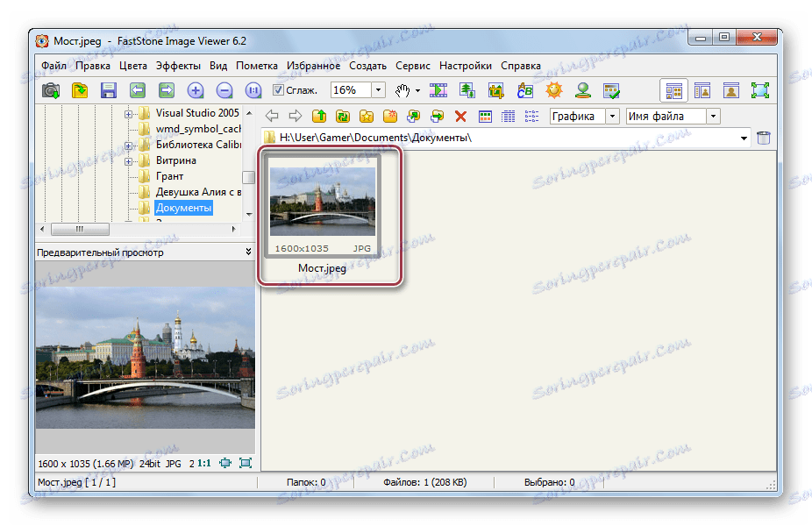This screenshot has height=526, width=812.
Task: Open the Цвета menu
Action: 133,66
